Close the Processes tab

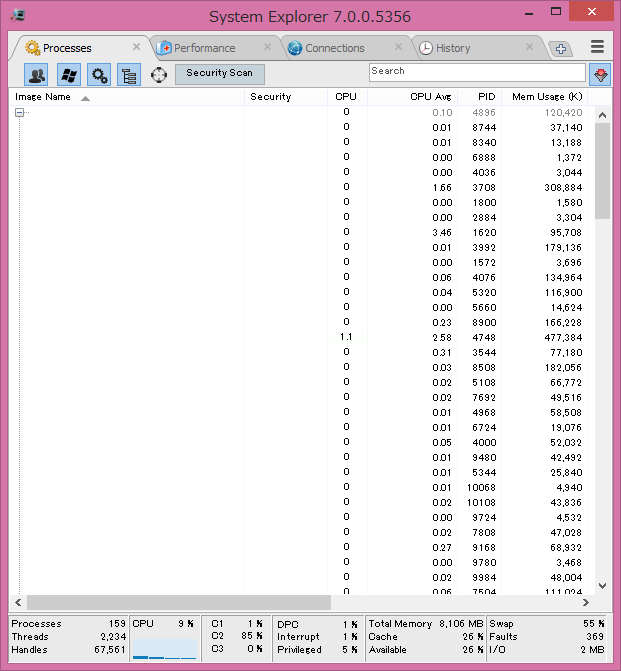click(x=137, y=47)
